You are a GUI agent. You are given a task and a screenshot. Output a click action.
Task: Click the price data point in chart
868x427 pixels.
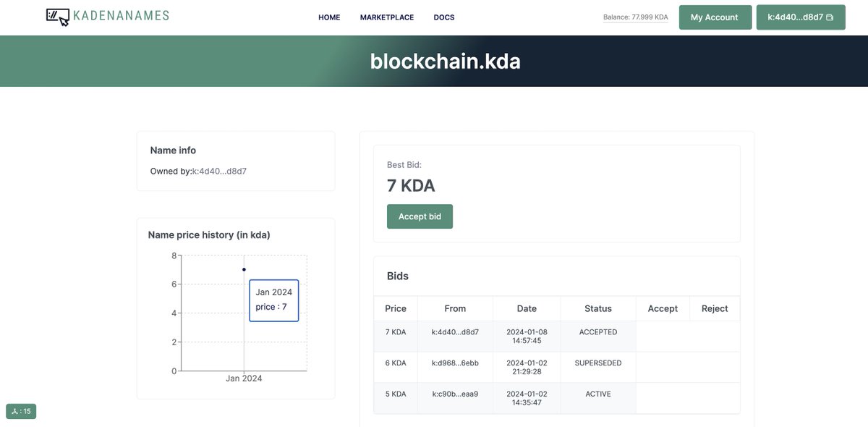pos(244,269)
